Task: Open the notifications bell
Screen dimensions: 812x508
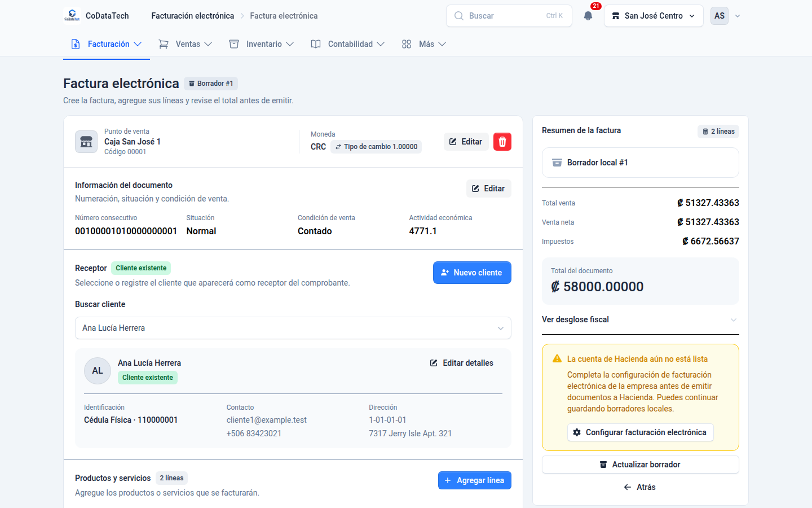Action: 588,16
